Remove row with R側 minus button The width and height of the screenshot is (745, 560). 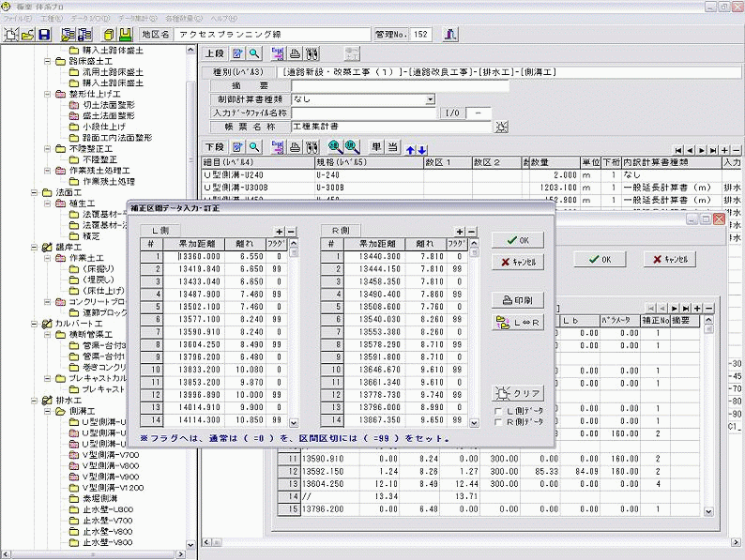click(471, 231)
